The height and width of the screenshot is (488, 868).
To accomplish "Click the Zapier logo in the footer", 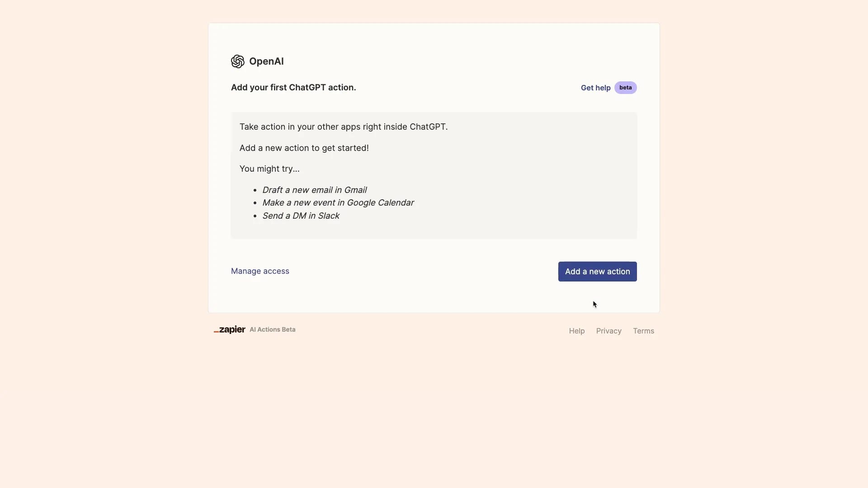I will coord(229,329).
